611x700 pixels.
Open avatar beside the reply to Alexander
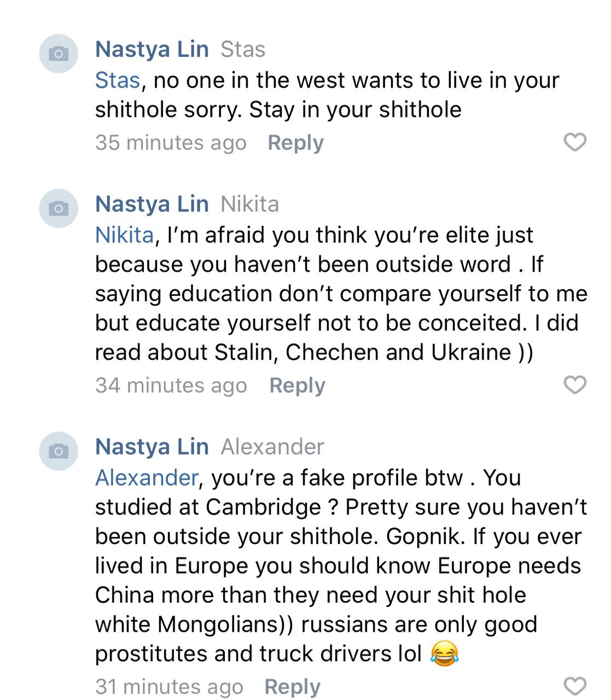pyautogui.click(x=59, y=451)
